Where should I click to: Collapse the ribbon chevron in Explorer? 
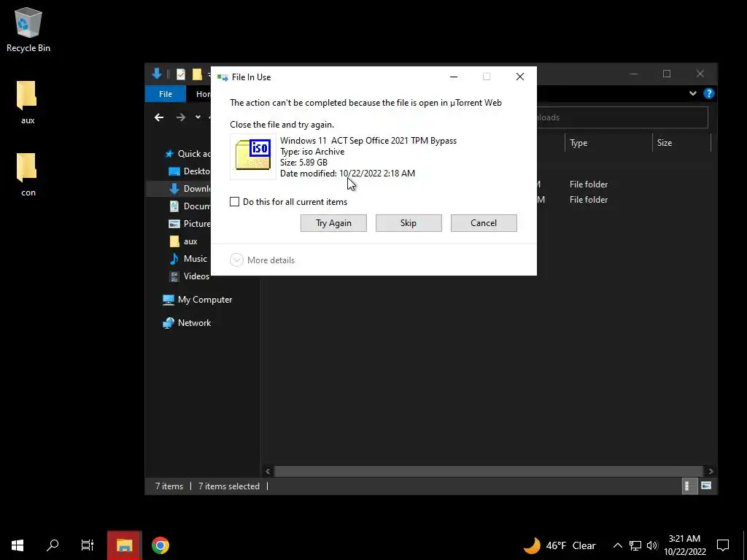click(693, 93)
